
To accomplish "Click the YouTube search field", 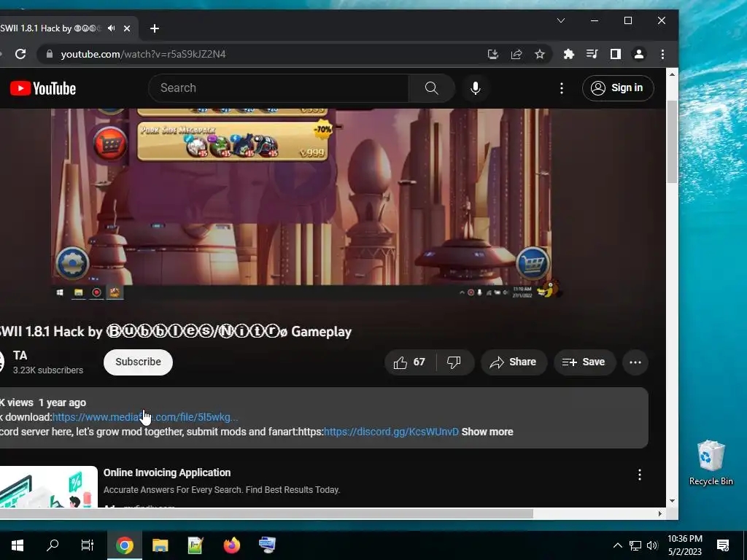I will tap(279, 88).
